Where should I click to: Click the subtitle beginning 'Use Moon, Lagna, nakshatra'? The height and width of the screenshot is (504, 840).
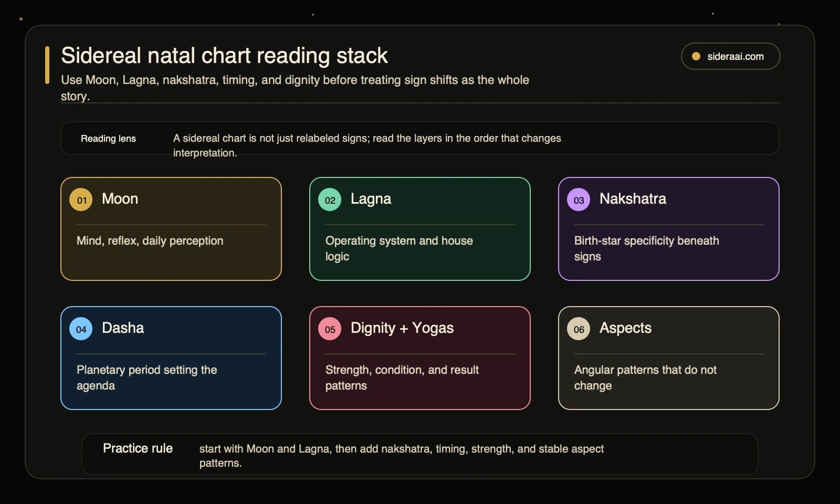pyautogui.click(x=295, y=88)
